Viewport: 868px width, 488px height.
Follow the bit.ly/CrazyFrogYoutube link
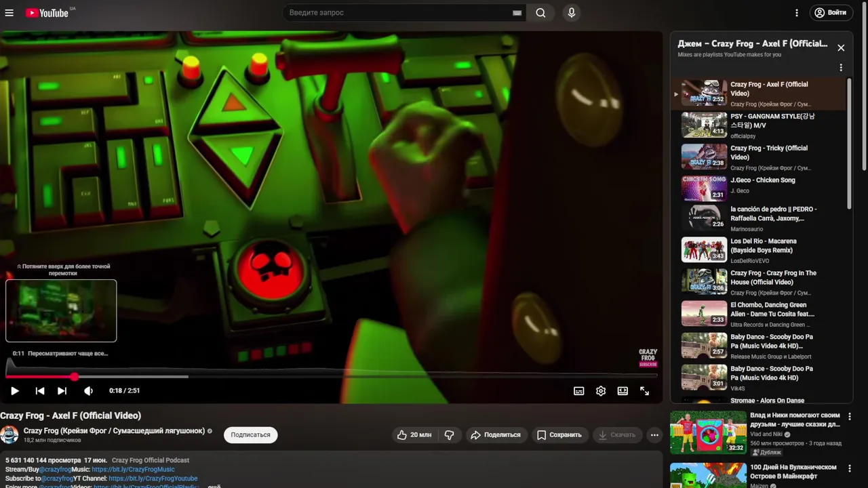tap(153, 479)
